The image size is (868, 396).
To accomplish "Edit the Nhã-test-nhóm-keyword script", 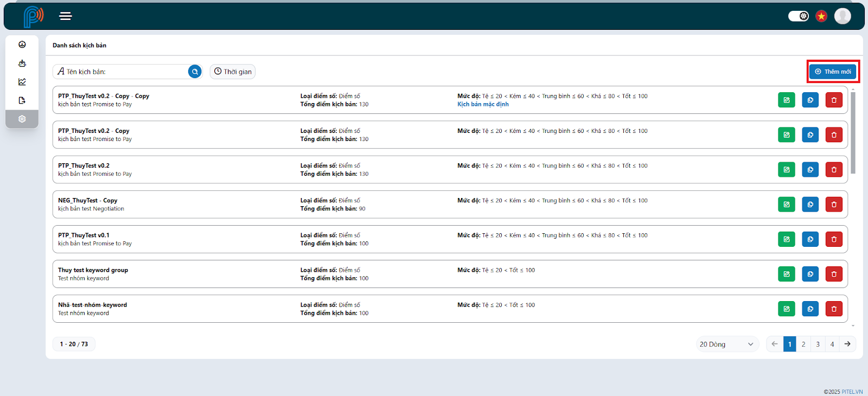I will 787,309.
